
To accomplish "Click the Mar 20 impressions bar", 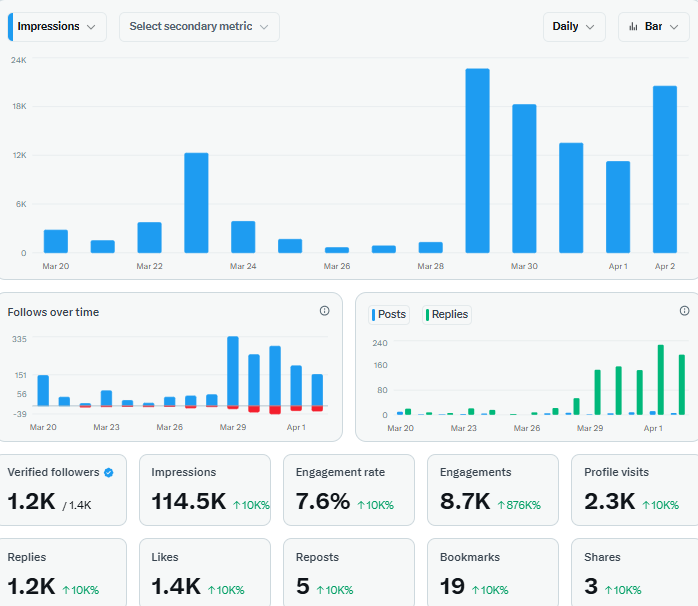I will 56,241.
